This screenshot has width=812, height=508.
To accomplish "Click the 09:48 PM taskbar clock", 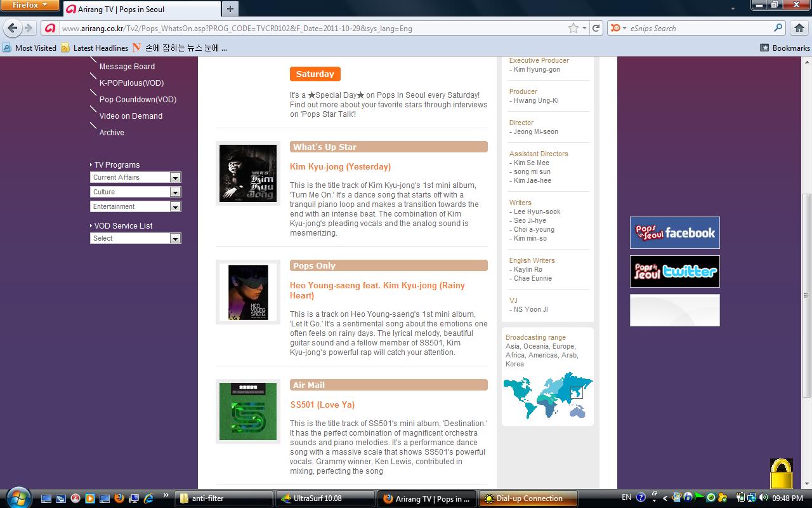I will pos(787,498).
